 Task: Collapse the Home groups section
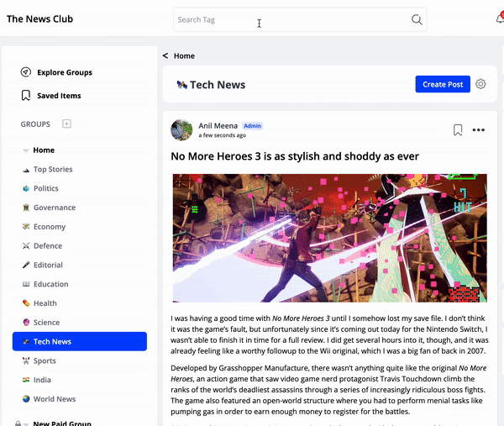pyautogui.click(x=26, y=150)
